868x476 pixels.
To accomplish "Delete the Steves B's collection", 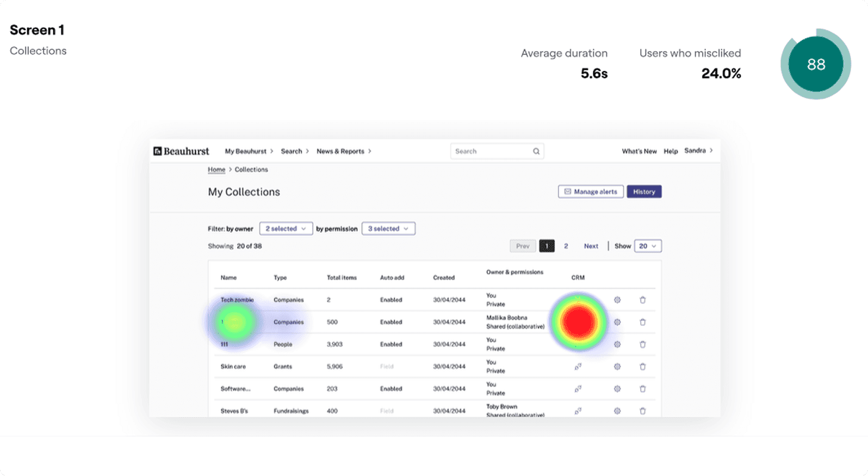I will pos(643,411).
